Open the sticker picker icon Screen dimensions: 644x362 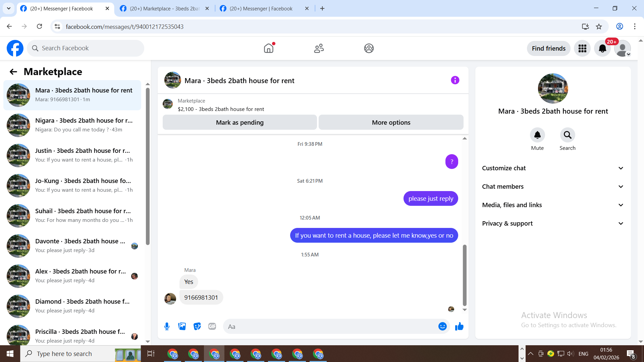coord(197,326)
